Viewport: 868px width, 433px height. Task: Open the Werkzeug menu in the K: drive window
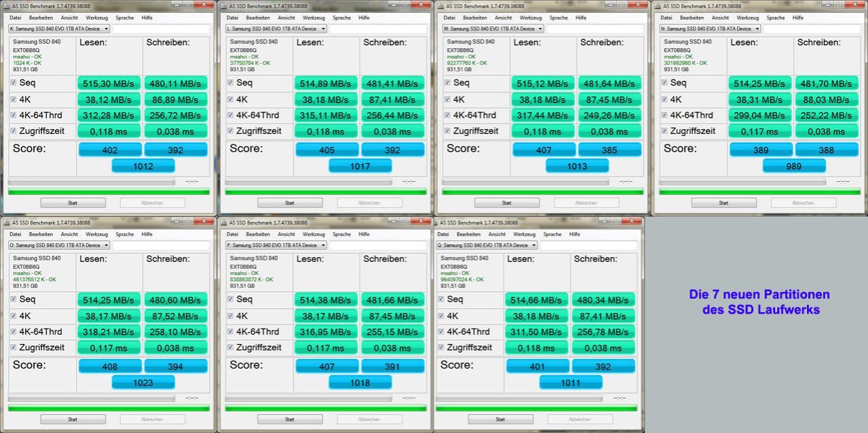(96, 18)
